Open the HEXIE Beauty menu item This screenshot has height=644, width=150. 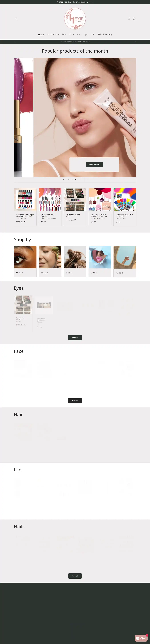click(x=105, y=34)
